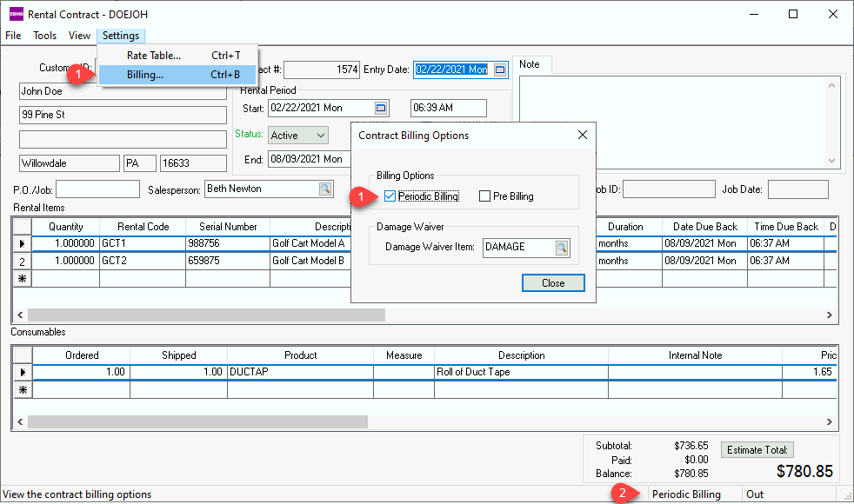Image resolution: width=854 pixels, height=504 pixels.
Task: Enable the Pre Billing checkbox
Action: pyautogui.click(x=485, y=196)
